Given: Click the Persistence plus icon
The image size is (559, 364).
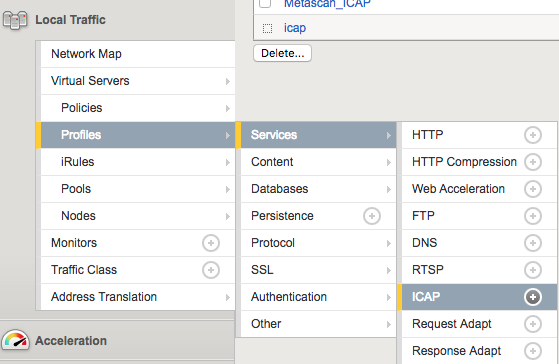Looking at the screenshot, I should [x=372, y=216].
